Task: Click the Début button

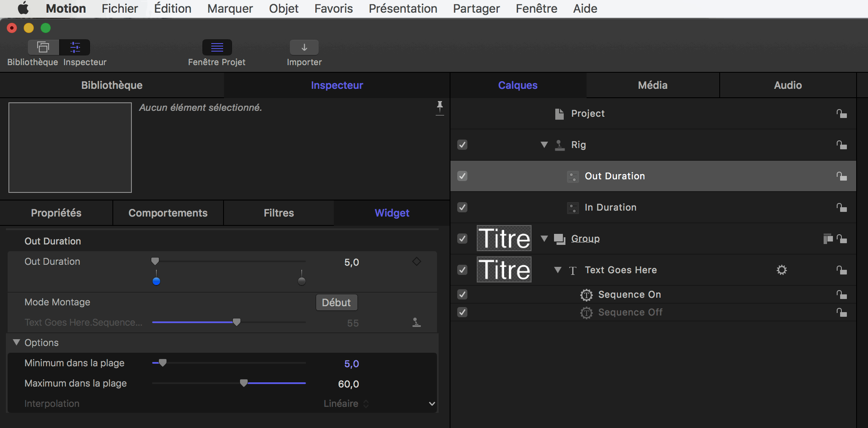Action: click(x=336, y=303)
